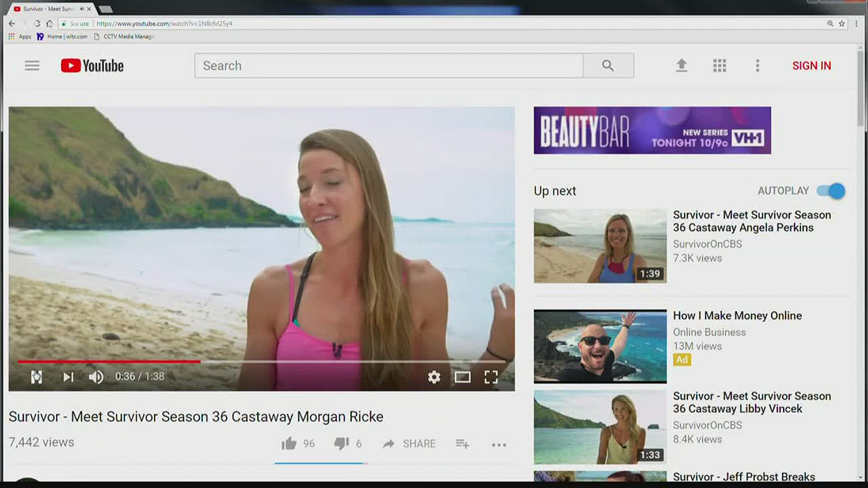Open the settings three-dot menu beside SIGN IN
The height and width of the screenshot is (488, 868).
(757, 66)
